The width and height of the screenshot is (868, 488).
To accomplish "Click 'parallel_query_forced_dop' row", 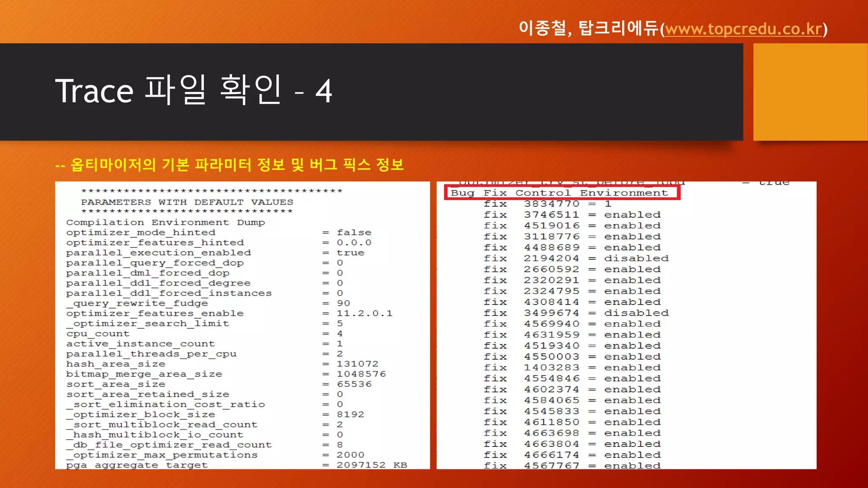I will coord(205,263).
